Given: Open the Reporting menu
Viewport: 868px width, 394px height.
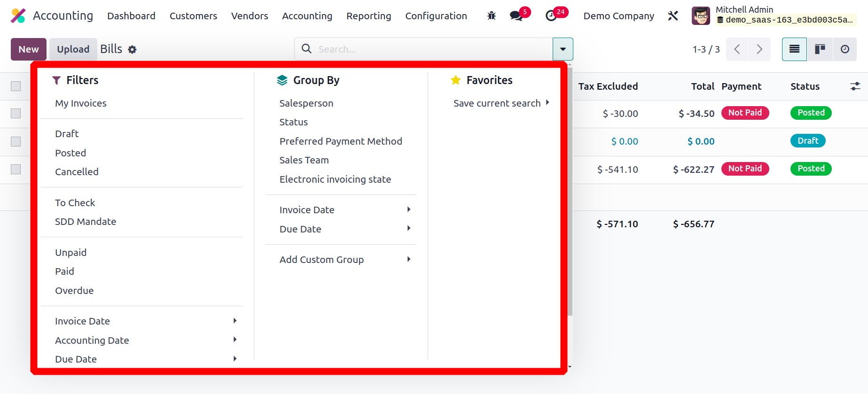Looking at the screenshot, I should (368, 16).
